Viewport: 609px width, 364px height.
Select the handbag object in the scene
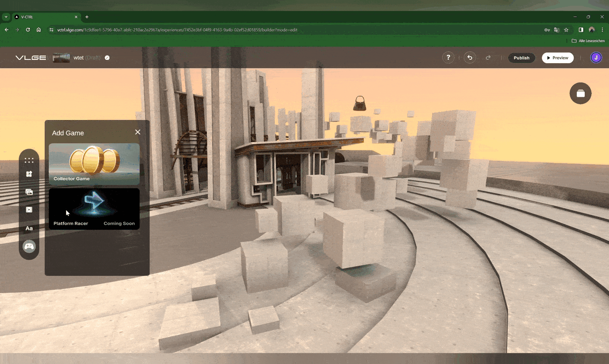[360, 103]
